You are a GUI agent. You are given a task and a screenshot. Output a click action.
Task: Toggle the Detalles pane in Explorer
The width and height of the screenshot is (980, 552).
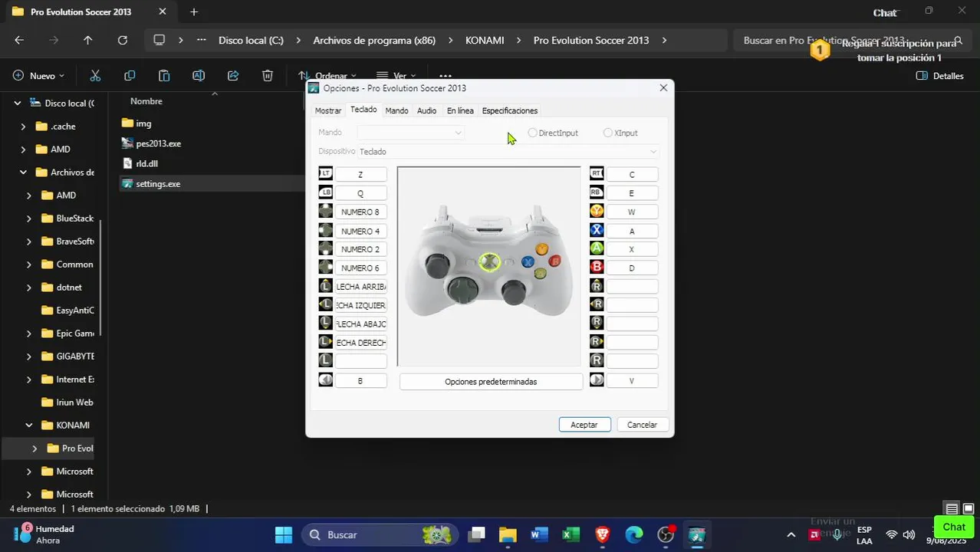click(x=940, y=76)
